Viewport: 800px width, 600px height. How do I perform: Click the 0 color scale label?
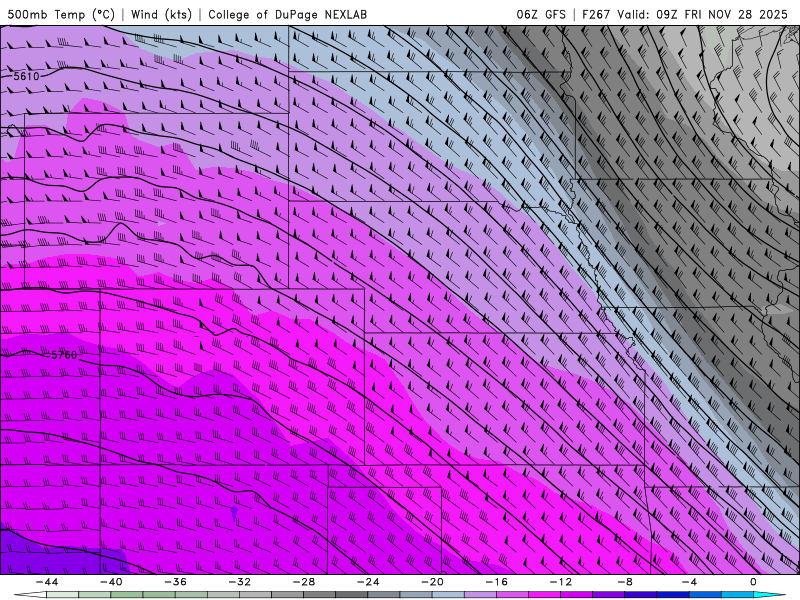[x=754, y=582]
